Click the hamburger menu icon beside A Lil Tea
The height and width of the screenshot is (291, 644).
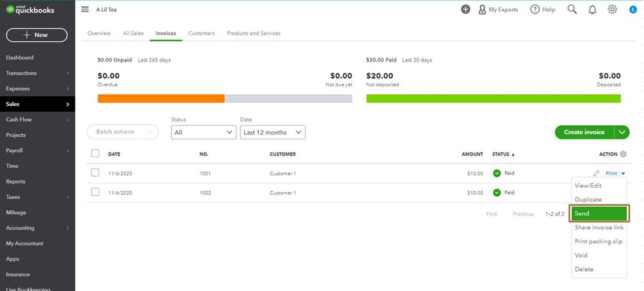pyautogui.click(x=85, y=10)
